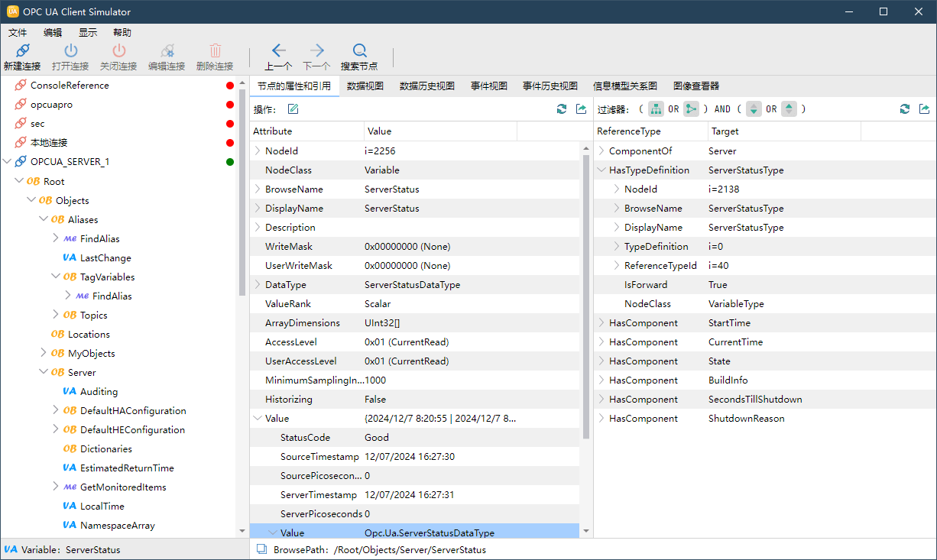Screen dimensions: 937x560
Task: Click the 搜索节点 (search node) magnifier icon
Action: (359, 51)
